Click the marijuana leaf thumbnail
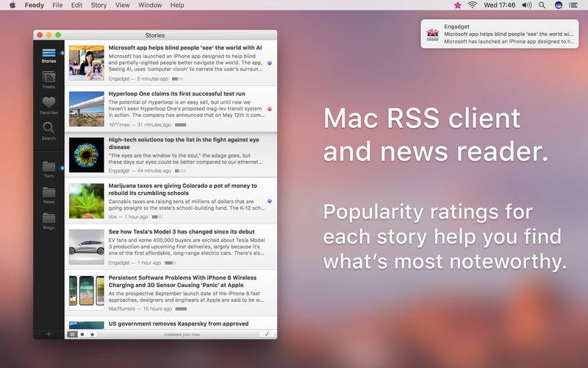Viewport: 588px width, 368px height. 87,201
